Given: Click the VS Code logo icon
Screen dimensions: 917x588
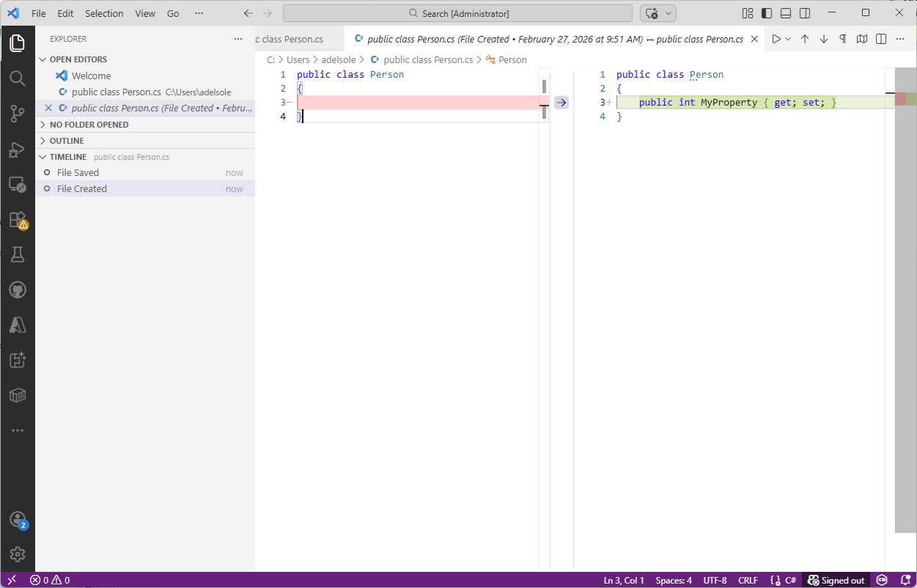Looking at the screenshot, I should pos(13,13).
